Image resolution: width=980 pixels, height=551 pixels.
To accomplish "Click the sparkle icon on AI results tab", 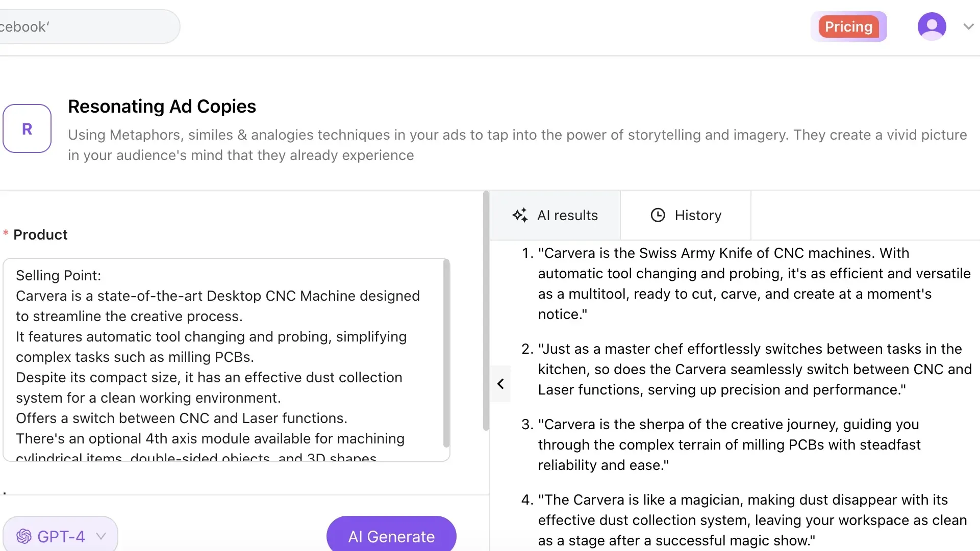I will coord(520,215).
